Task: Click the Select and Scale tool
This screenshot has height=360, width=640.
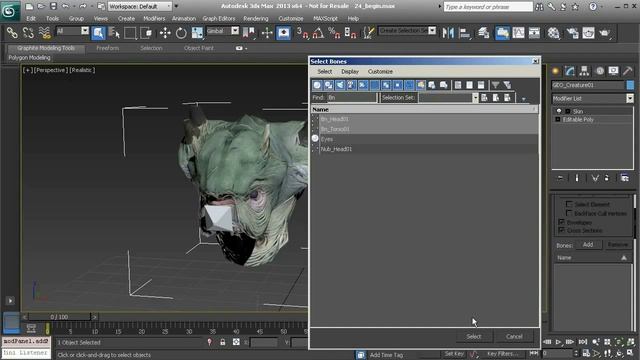Action: point(197,33)
